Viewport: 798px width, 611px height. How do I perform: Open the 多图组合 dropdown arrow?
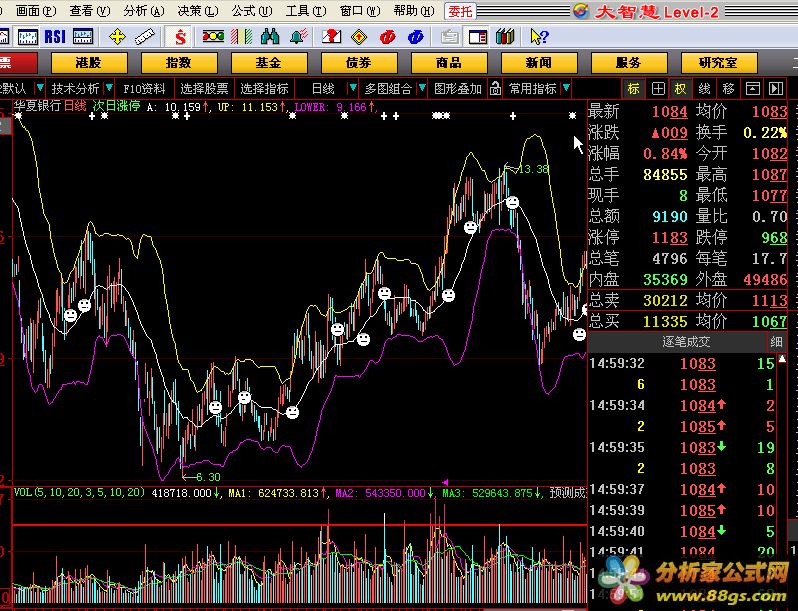point(421,89)
